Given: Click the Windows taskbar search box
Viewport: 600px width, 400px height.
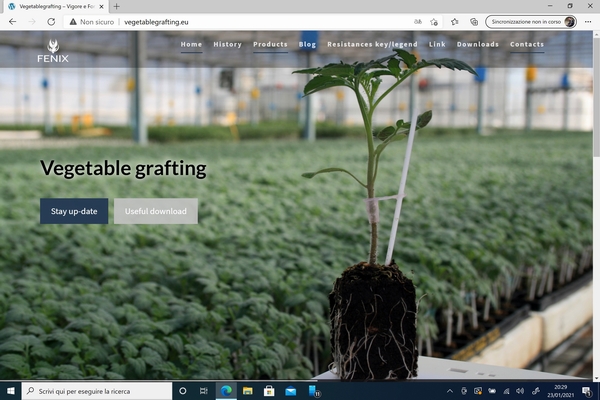Looking at the screenshot, I should [95, 390].
